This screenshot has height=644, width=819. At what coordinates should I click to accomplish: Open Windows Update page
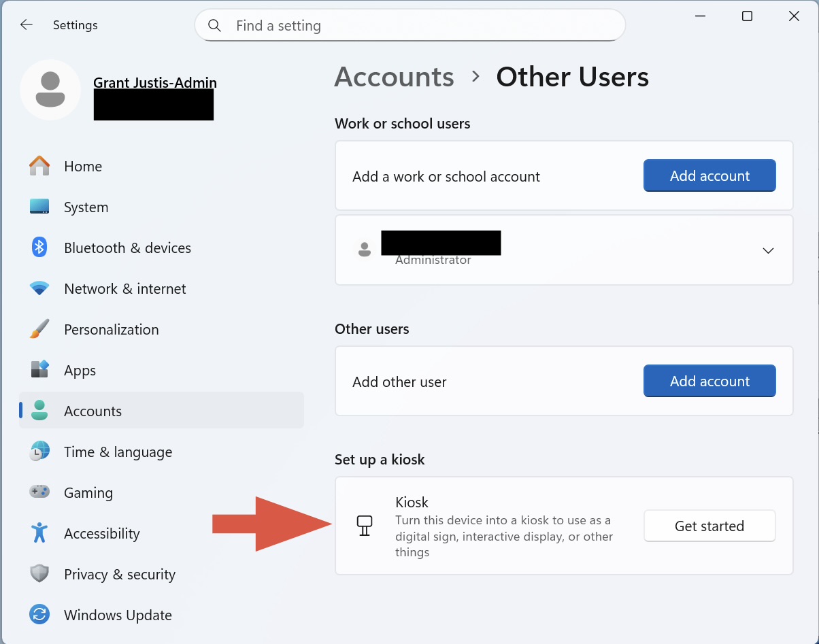161,615
